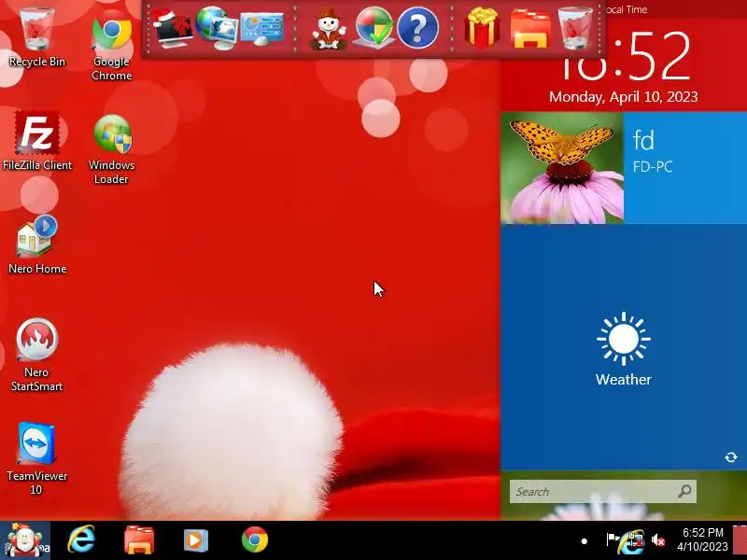Open the control panel icon in the dock
The image size is (747, 560).
click(x=262, y=29)
